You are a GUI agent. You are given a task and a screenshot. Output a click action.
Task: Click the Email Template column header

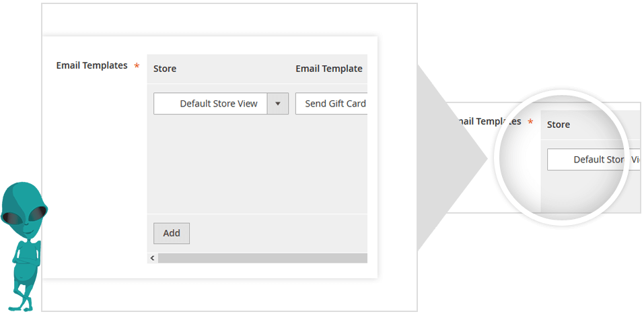328,69
